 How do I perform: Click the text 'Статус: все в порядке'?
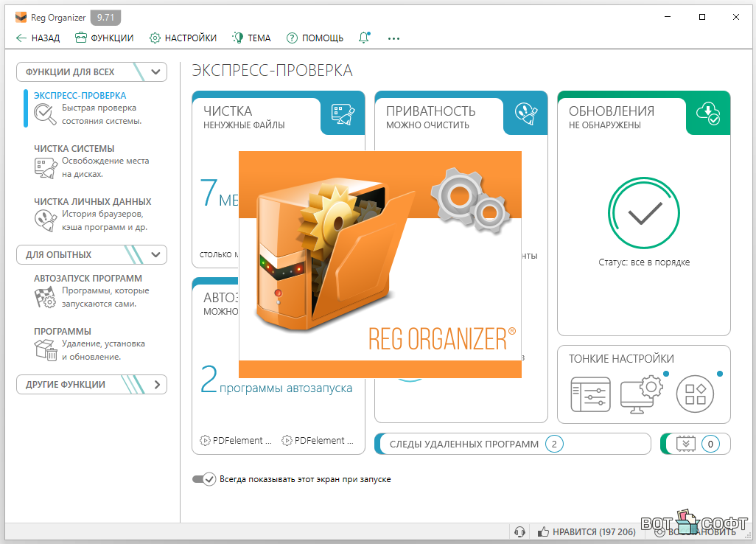(x=644, y=262)
